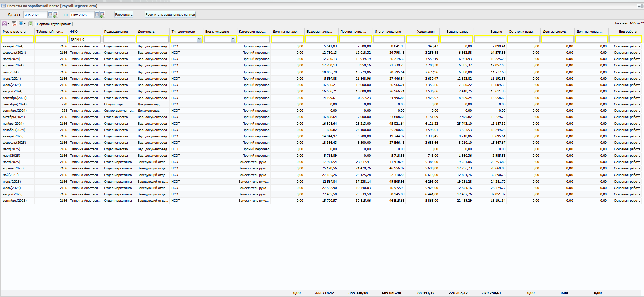This screenshot has width=644, height=297.
Task: Select the 'январь(2024)' month cell
Action: (x=18, y=46)
